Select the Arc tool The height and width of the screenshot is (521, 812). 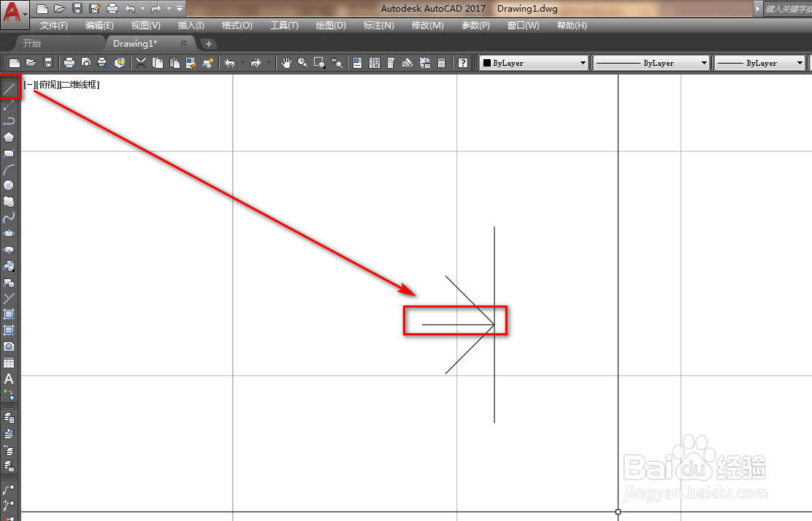[x=9, y=170]
